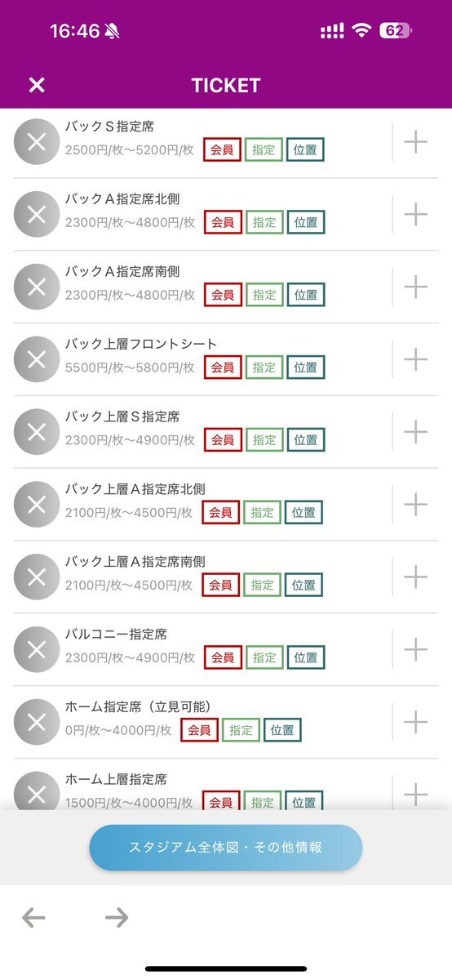Tap the grey X circle beside バックＳ指定席
This screenshot has height=980, width=452.
pyautogui.click(x=37, y=142)
